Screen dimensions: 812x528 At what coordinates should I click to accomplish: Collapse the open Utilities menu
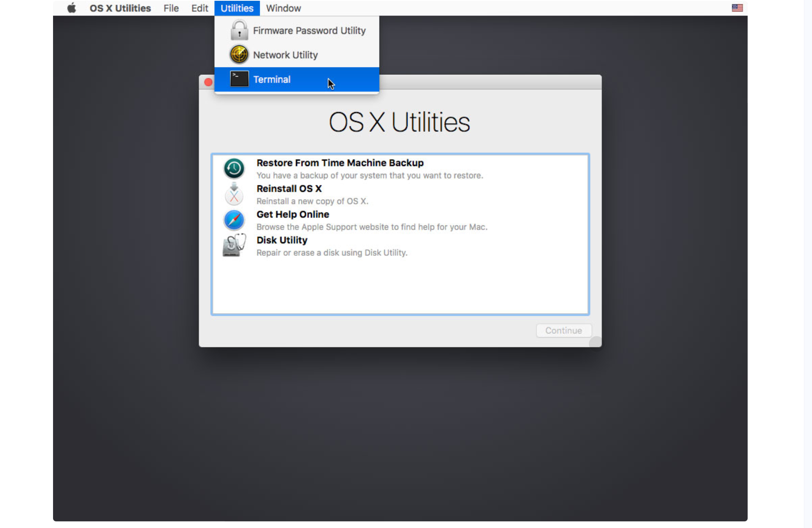pyautogui.click(x=237, y=8)
